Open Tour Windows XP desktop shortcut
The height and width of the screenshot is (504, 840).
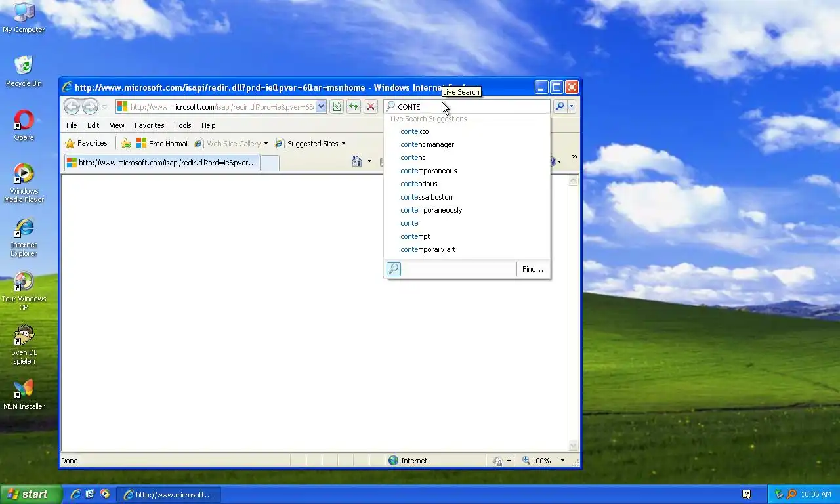coord(24,291)
